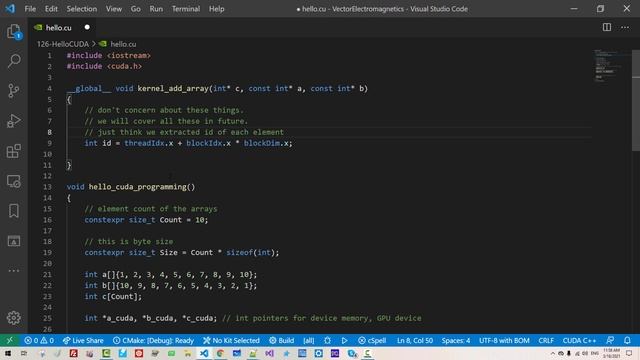
Task: Show additional activity bar views (ellipsis)
Action: (14, 271)
